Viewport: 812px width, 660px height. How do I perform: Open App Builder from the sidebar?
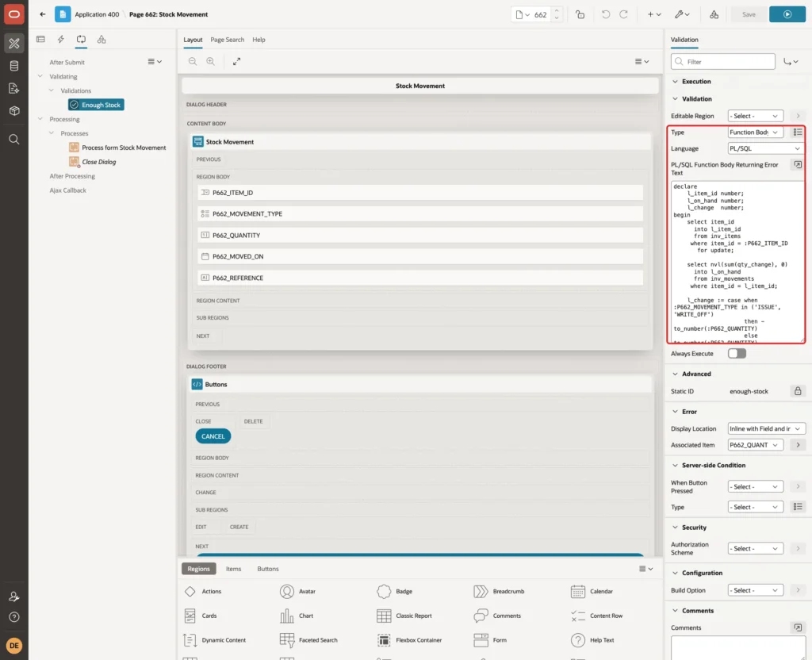point(14,43)
